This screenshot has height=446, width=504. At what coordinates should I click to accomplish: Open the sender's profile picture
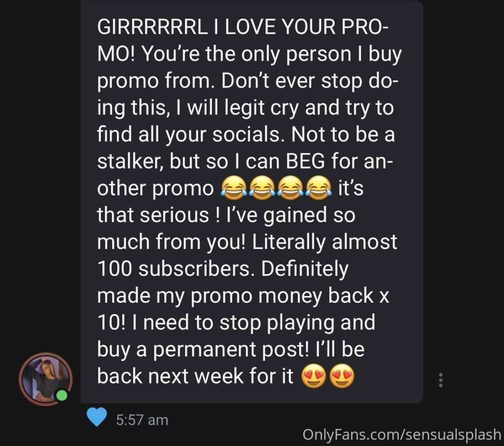tap(45, 379)
